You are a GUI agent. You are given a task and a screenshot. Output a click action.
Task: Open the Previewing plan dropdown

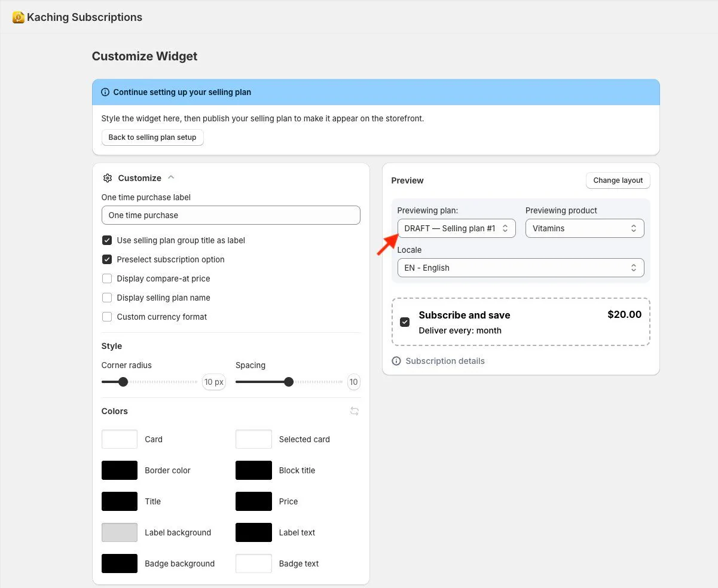456,228
